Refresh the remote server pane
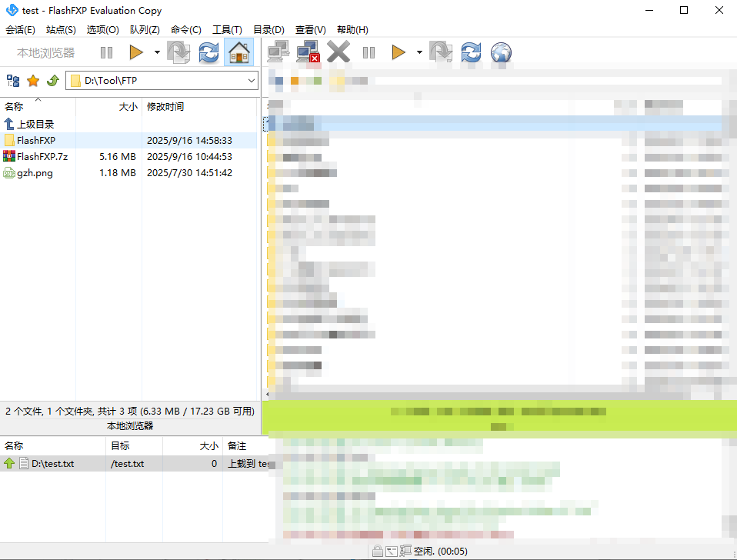 click(x=471, y=52)
